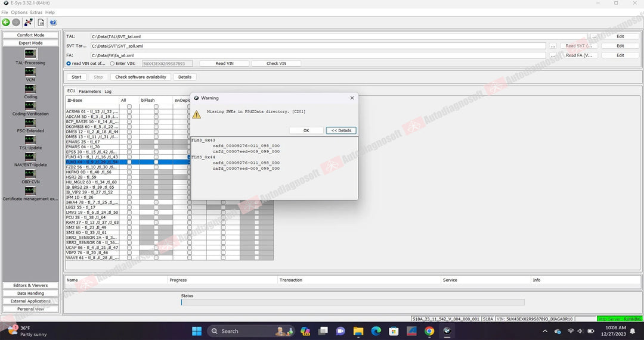
Task: Click the Read VIN button
Action: click(x=224, y=64)
